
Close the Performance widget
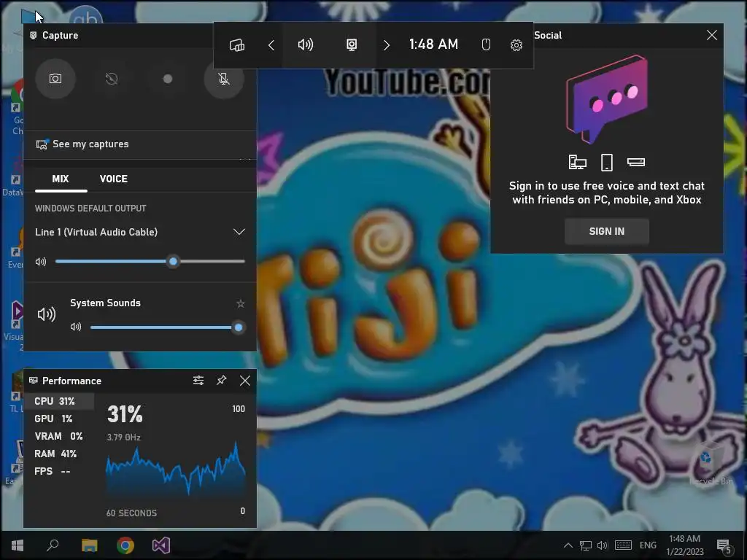point(245,381)
